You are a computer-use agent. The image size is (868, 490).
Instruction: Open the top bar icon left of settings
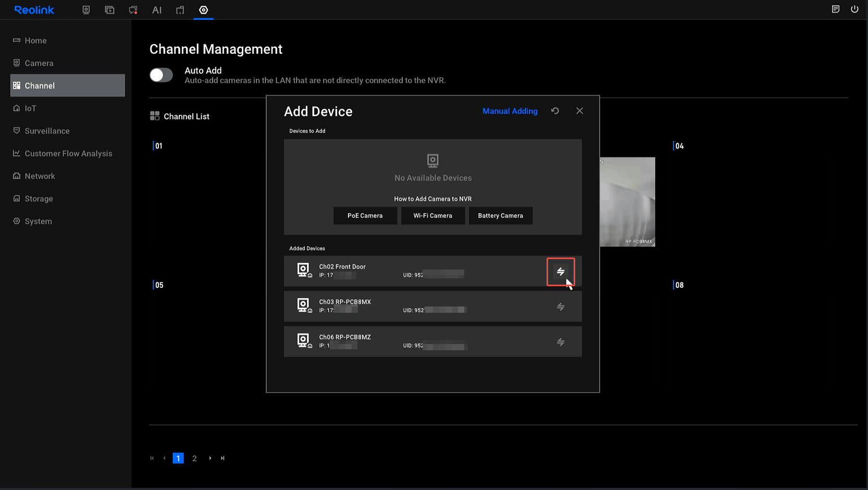180,10
